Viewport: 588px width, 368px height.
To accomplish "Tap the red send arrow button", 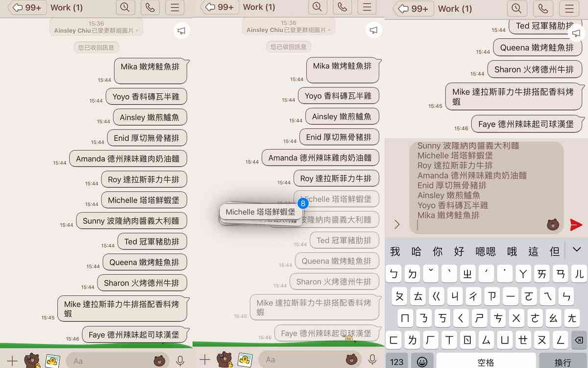I will coord(576,225).
